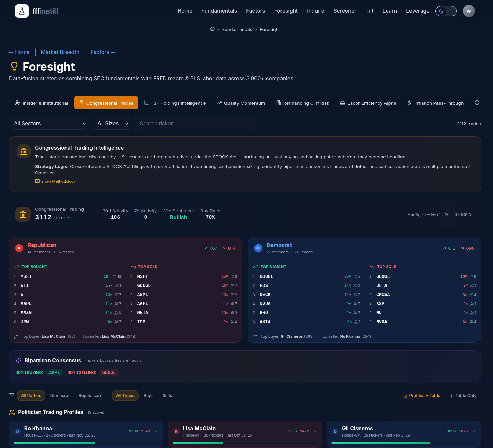Click the fffinstill flask logo icon
The width and height of the screenshot is (493, 448).
(22, 11)
